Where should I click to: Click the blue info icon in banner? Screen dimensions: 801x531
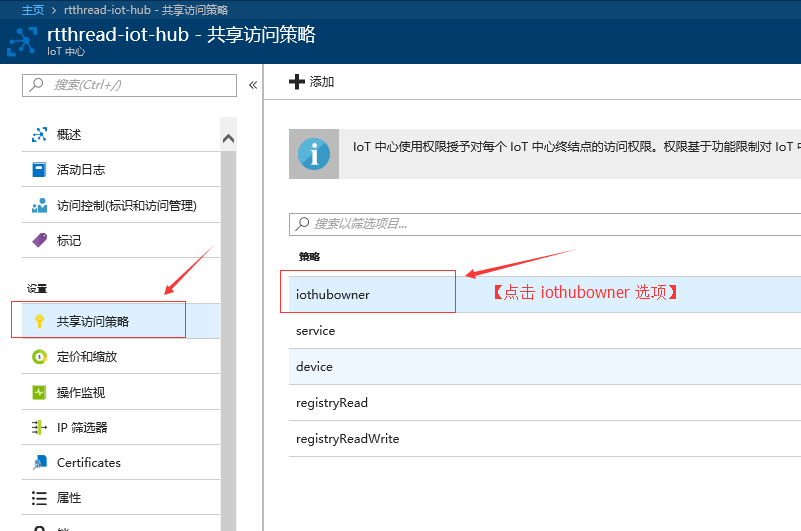[314, 154]
